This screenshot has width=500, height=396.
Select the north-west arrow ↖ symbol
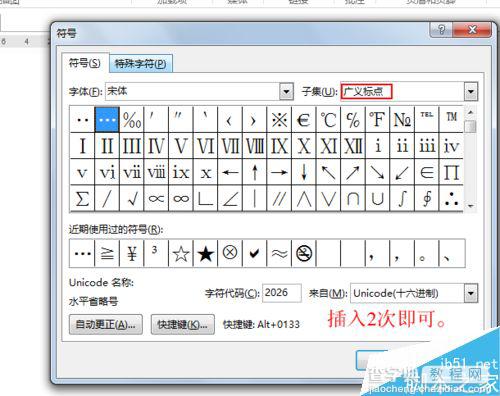pyautogui.click(x=329, y=172)
